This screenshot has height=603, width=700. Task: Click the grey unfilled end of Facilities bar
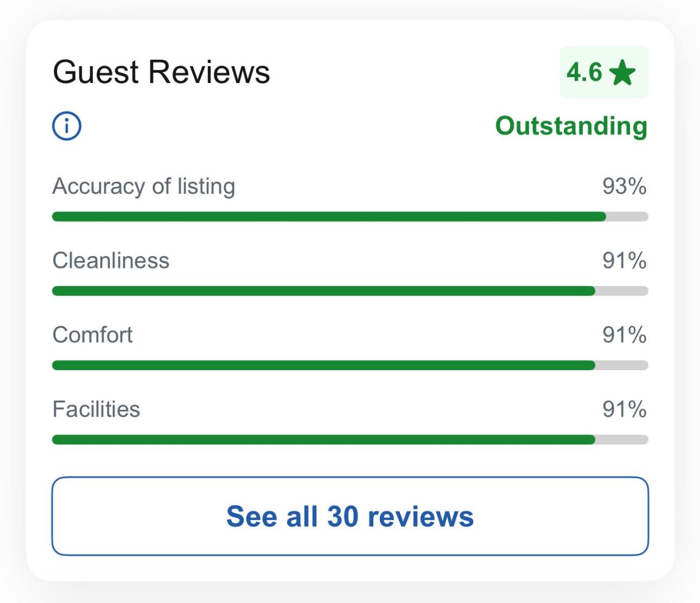622,440
